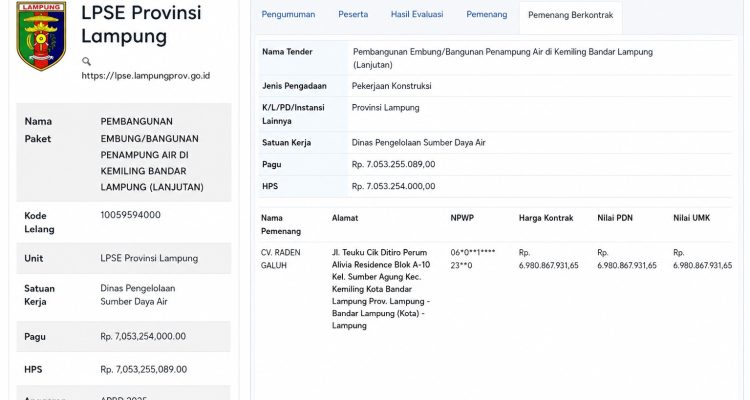The height and width of the screenshot is (400, 750).
Task: Open the lpse.lampungprov.go.id link
Action: point(145,76)
